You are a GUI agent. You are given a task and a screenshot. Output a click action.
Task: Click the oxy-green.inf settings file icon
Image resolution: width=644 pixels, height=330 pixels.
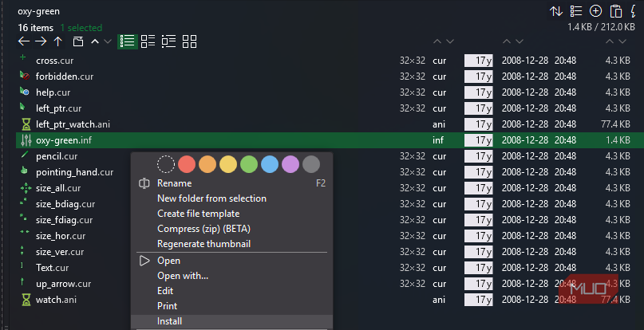(26, 140)
